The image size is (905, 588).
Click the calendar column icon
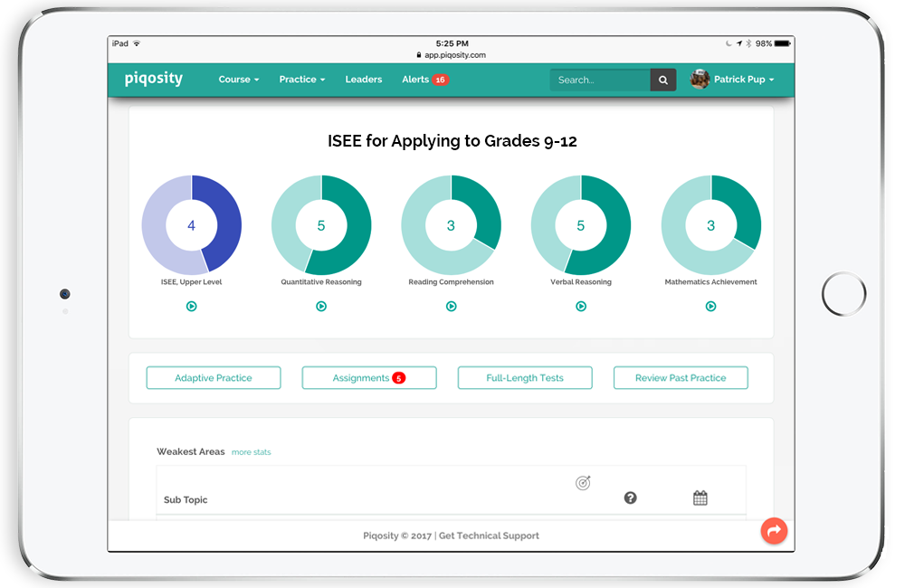700,498
